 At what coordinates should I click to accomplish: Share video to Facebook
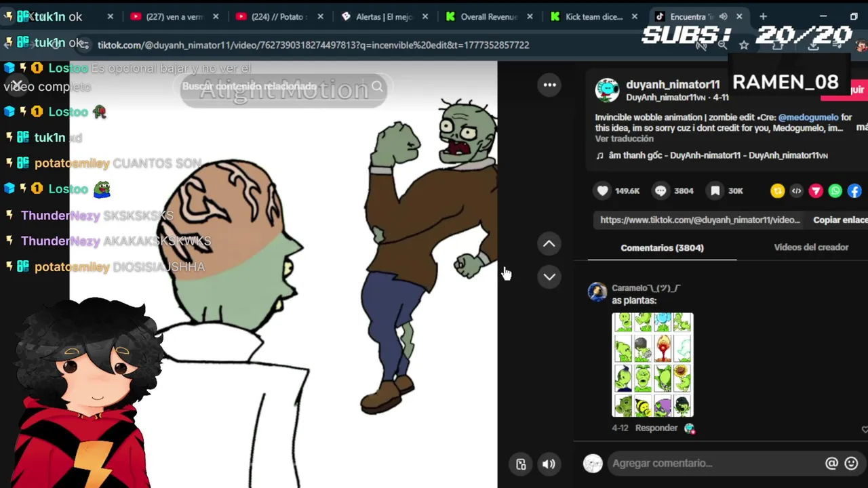click(x=854, y=191)
